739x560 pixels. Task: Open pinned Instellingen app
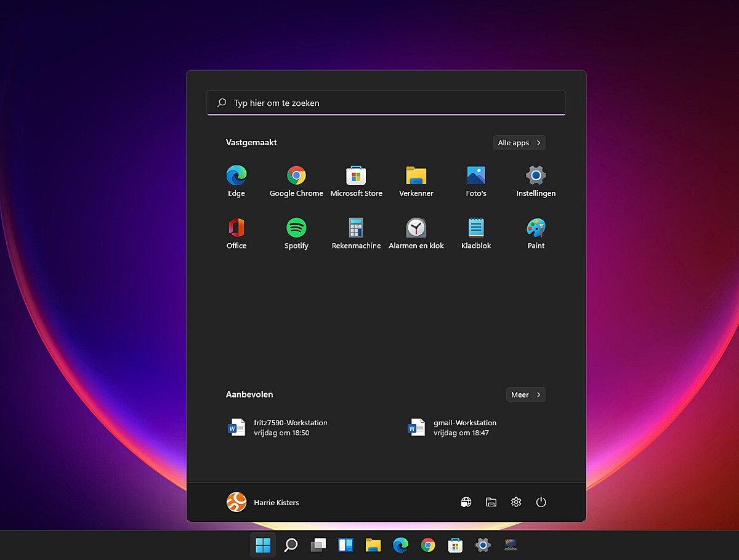[536, 182]
